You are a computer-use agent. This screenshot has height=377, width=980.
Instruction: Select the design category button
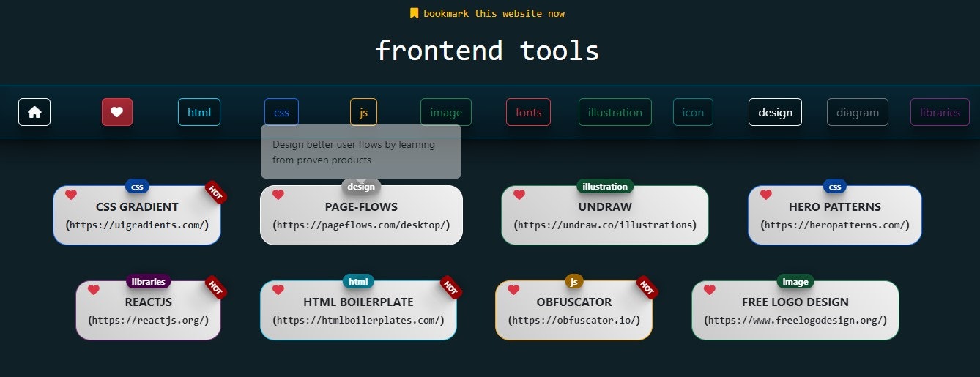[x=776, y=112]
